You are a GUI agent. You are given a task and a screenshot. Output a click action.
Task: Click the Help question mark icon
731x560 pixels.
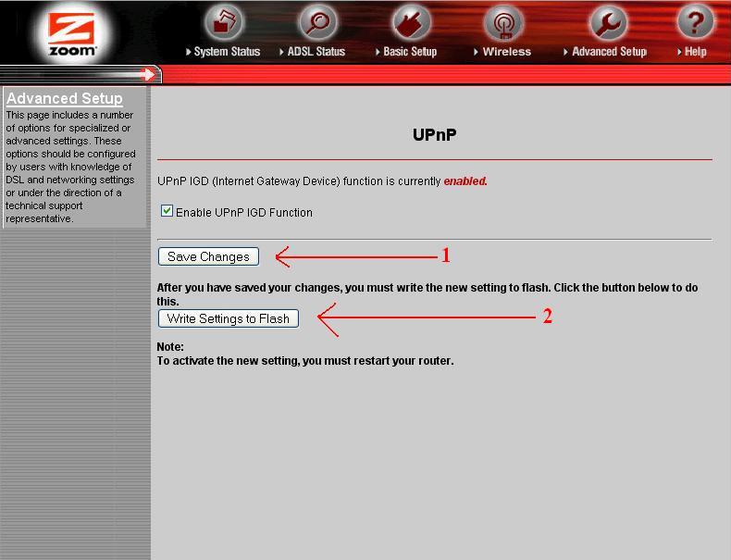point(695,22)
